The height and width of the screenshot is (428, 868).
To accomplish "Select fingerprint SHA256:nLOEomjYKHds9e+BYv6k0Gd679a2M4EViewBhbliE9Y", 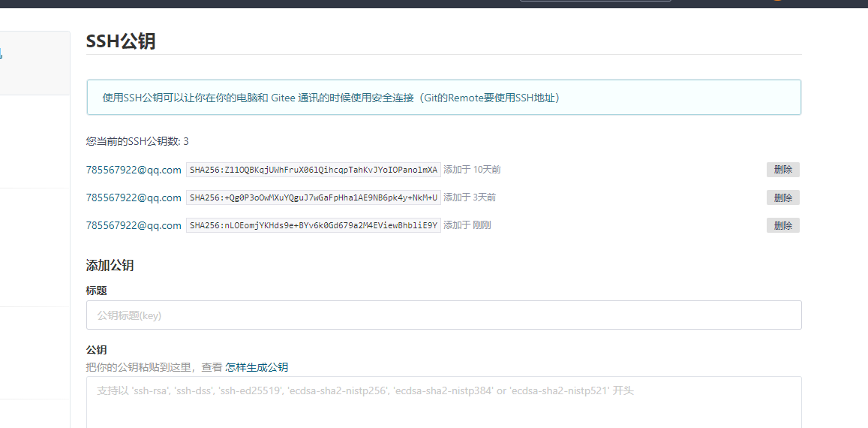I will click(314, 225).
